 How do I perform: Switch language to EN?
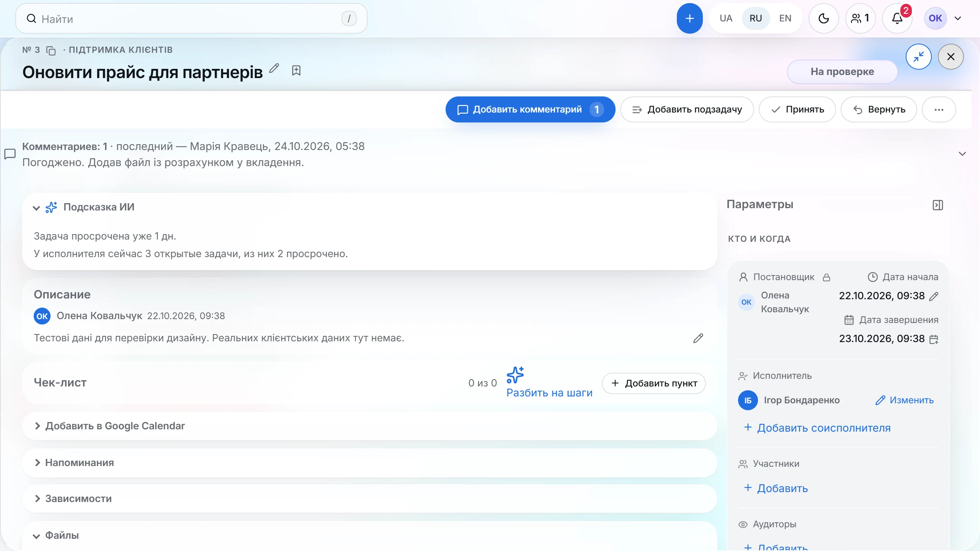(x=785, y=18)
